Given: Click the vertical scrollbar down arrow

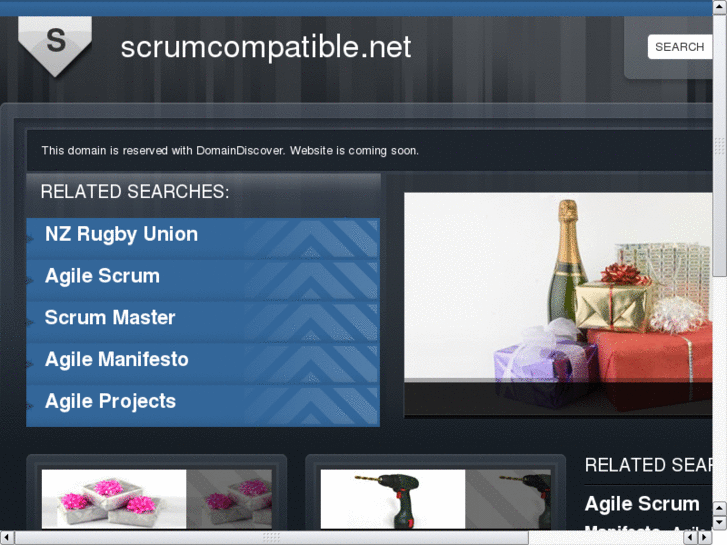Looking at the screenshot, I should click(x=720, y=523).
